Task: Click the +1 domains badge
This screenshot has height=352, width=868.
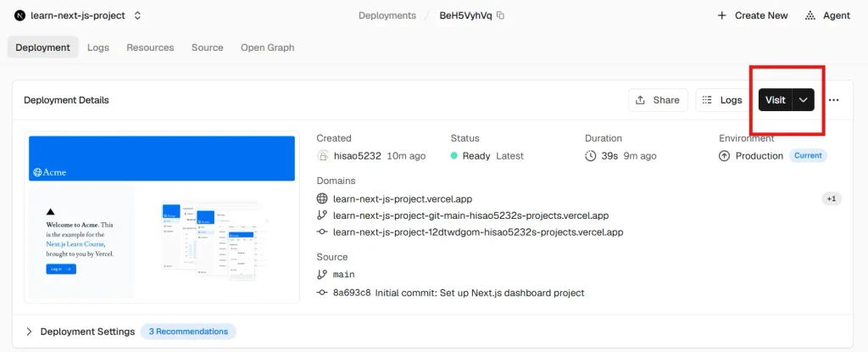Action: (832, 198)
